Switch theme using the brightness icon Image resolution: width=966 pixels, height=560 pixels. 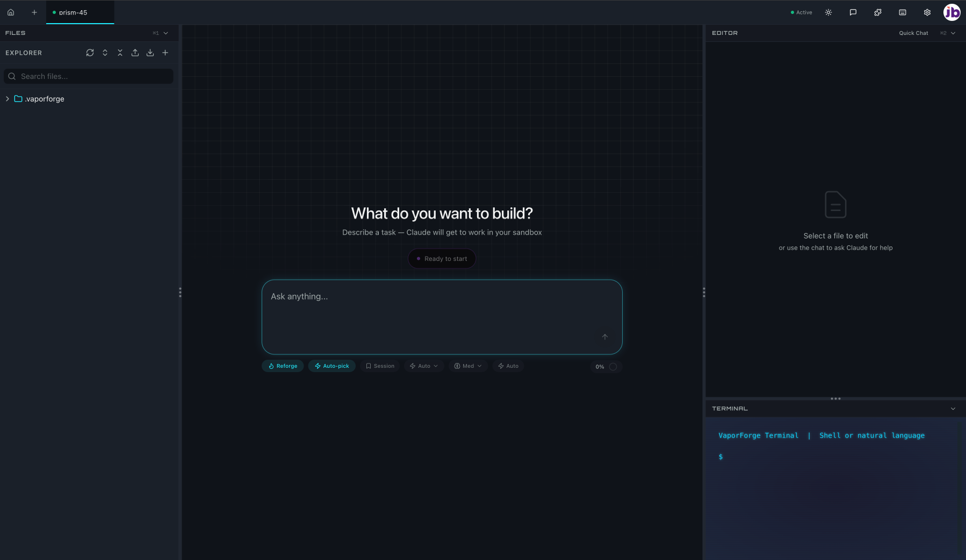(828, 12)
